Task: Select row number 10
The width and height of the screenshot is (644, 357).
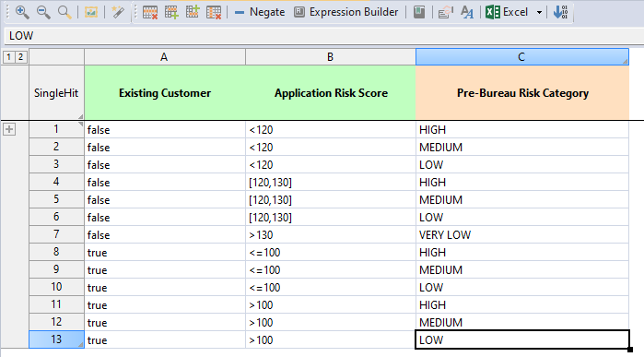Action: 56,288
